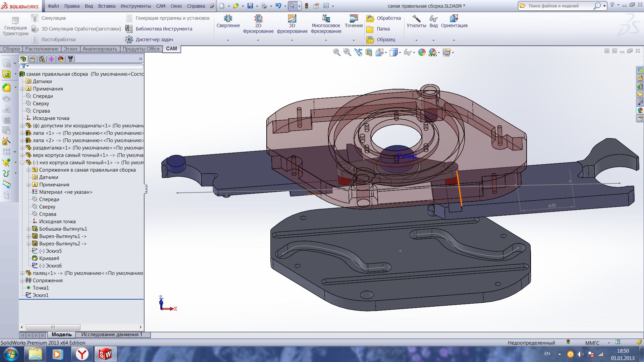The width and height of the screenshot is (644, 362).
Task: Open the Инструменты menu
Action: pyautogui.click(x=136, y=6)
